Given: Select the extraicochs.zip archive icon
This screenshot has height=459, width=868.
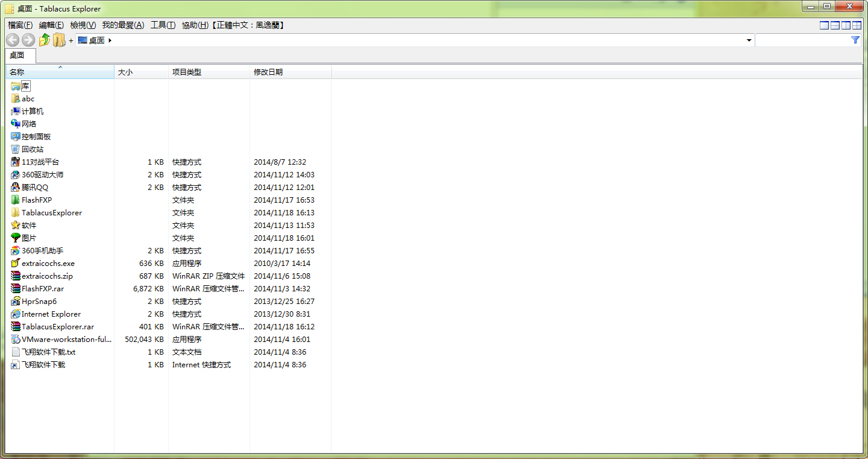Looking at the screenshot, I should click(16, 276).
